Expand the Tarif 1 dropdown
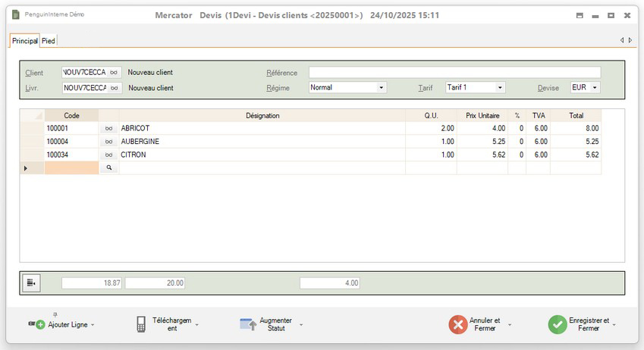Screen dimensions: 644x350 500,87
